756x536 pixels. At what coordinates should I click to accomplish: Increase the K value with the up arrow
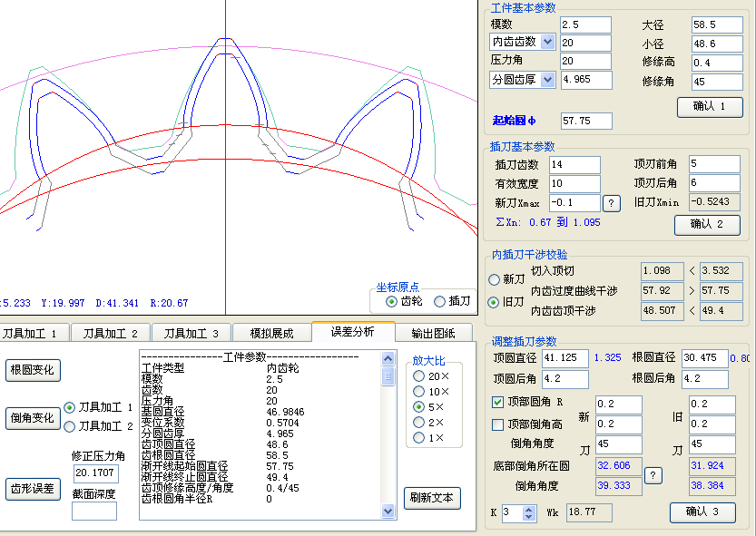tap(529, 510)
